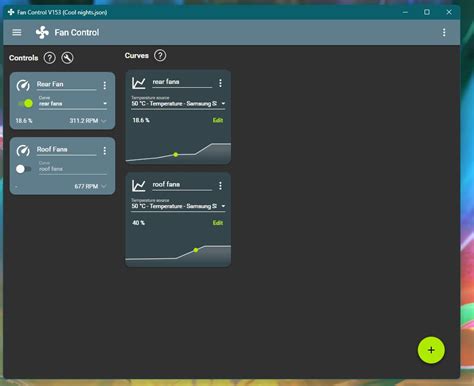Click the Roof Fans name field

tap(66, 150)
